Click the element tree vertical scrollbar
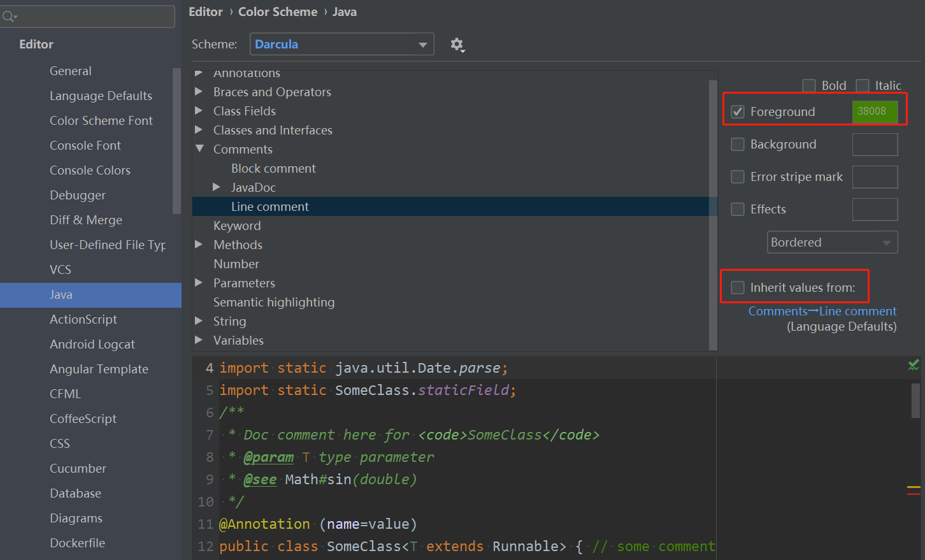 pyautogui.click(x=713, y=214)
